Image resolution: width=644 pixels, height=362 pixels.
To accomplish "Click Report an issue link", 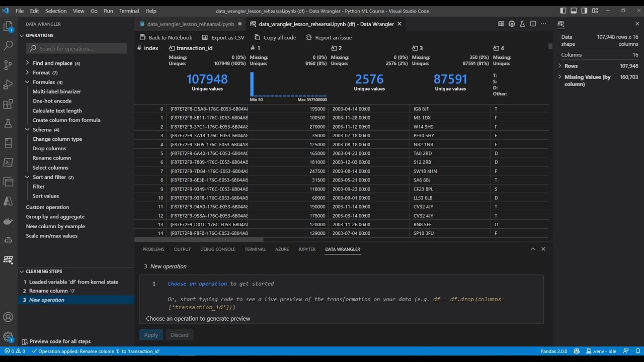I will tap(328, 38).
